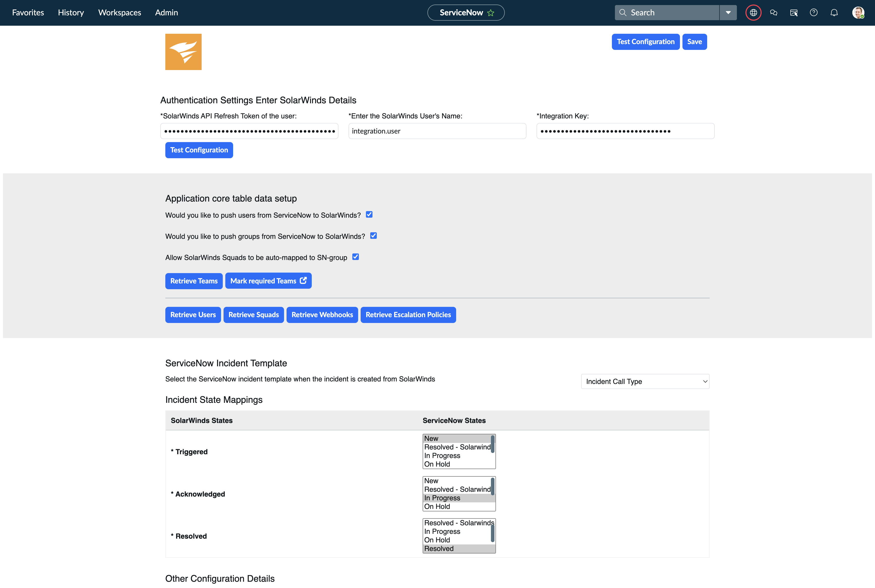The image size is (875, 588).
Task: Click the Retrieve Webhooks button
Action: tap(322, 315)
